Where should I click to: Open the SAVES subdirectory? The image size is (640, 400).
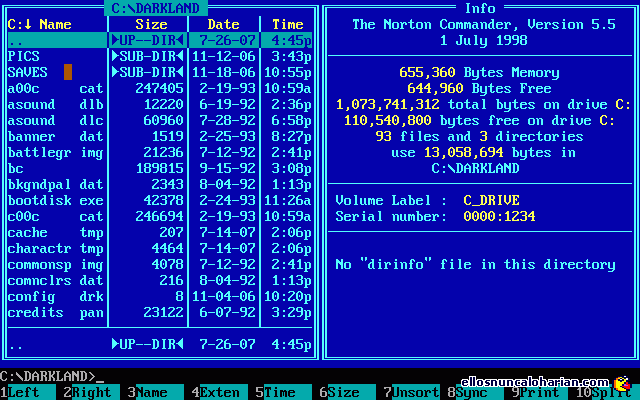(56, 73)
